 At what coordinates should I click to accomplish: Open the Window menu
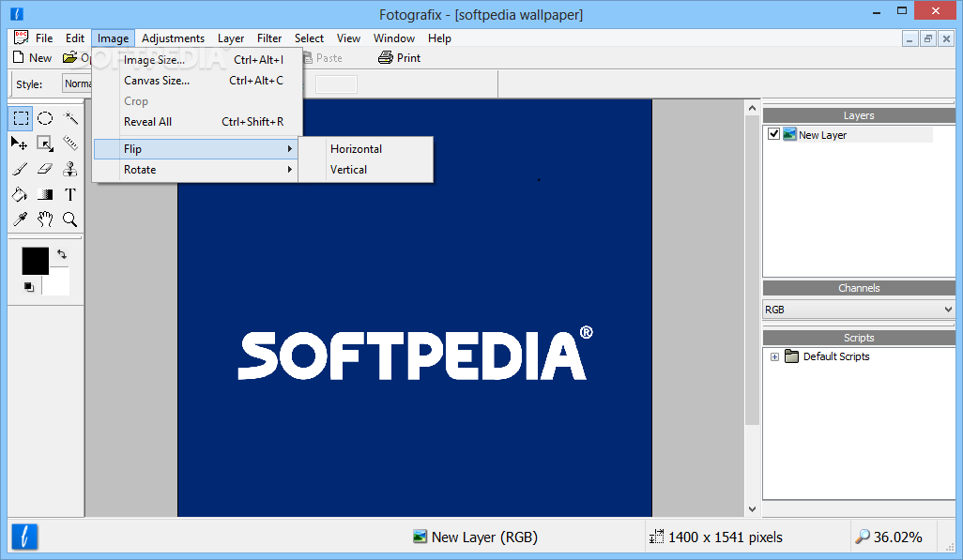(394, 38)
